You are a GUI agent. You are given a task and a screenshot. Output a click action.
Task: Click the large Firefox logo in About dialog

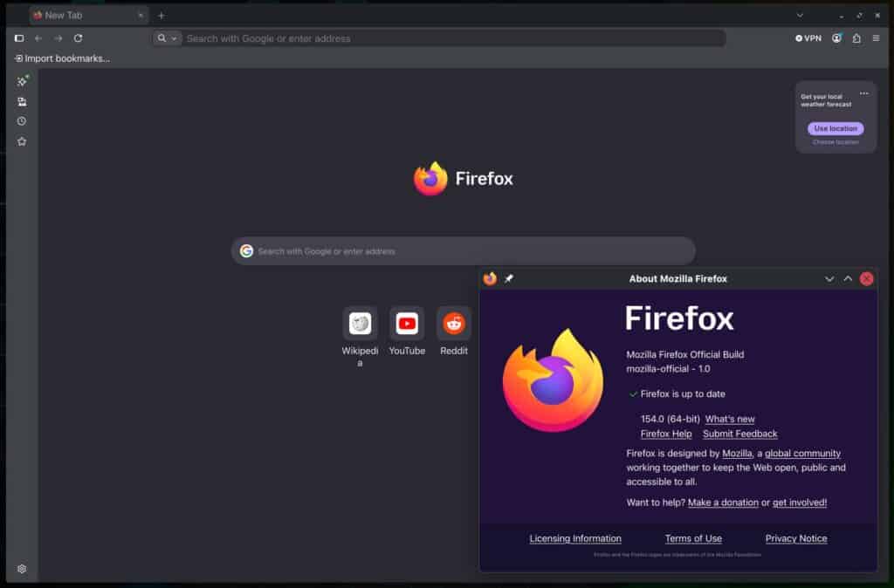click(553, 380)
